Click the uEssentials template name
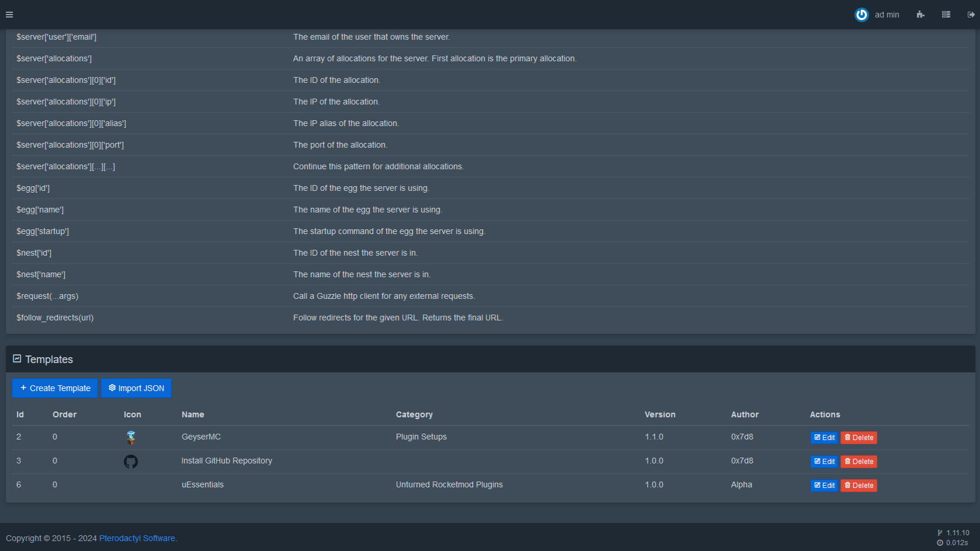The width and height of the screenshot is (980, 551). tap(203, 484)
